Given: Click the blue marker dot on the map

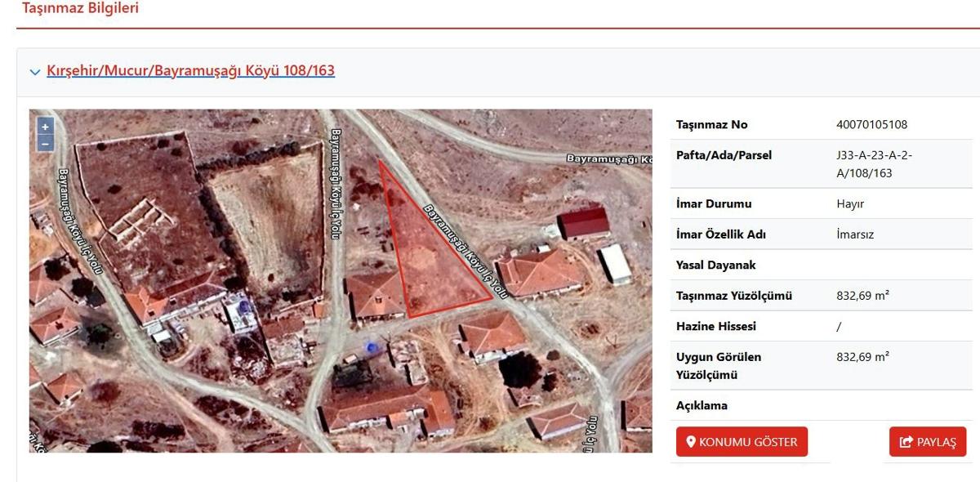Looking at the screenshot, I should tap(373, 349).
